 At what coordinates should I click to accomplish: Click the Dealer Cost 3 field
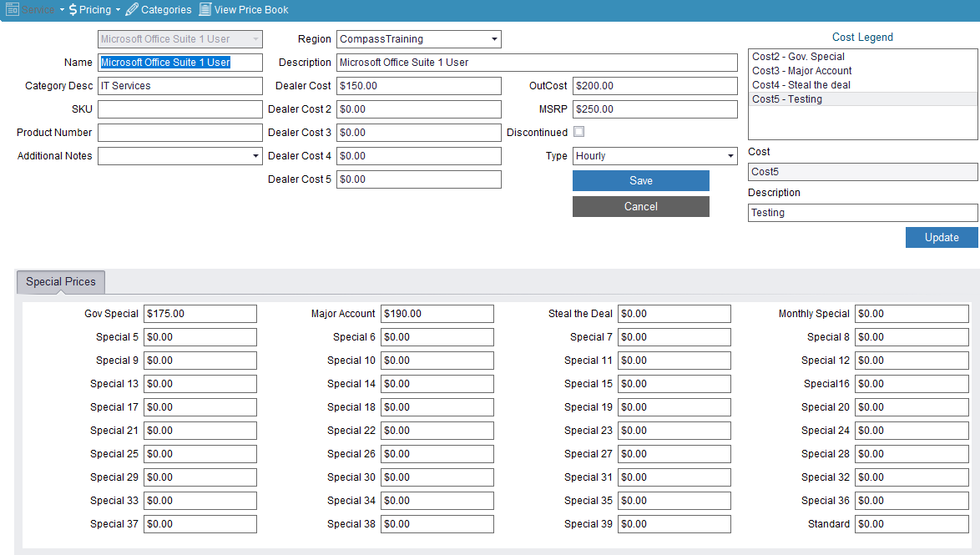point(419,133)
